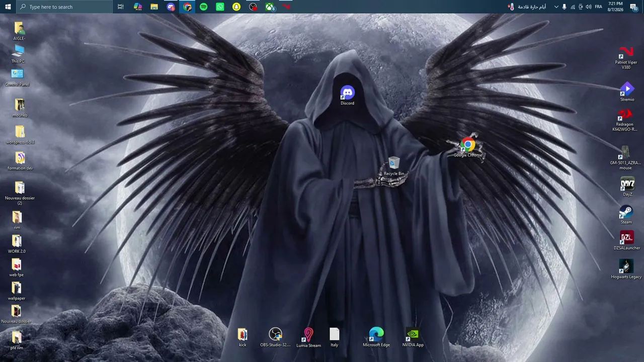Select the Patriot Viper V380 shortcut
This screenshot has height=362, width=644.
point(626,58)
